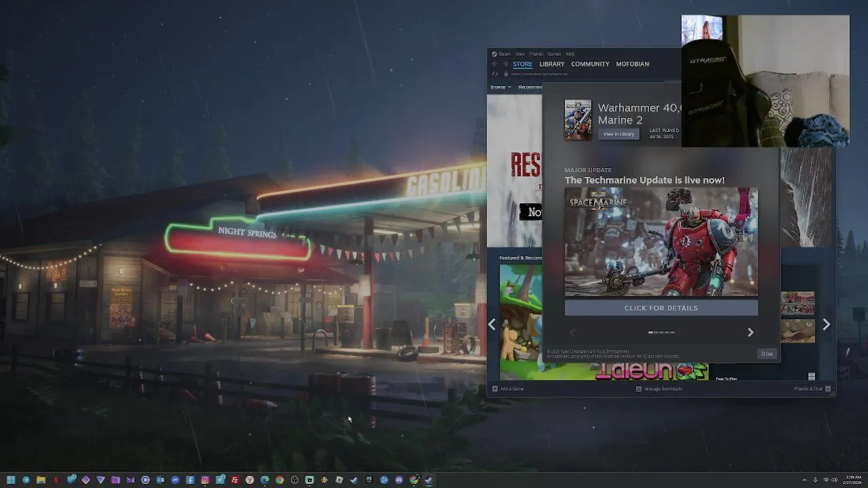The image size is (868, 488).
Task: Open the Windows Start menu
Action: pyautogui.click(x=11, y=480)
